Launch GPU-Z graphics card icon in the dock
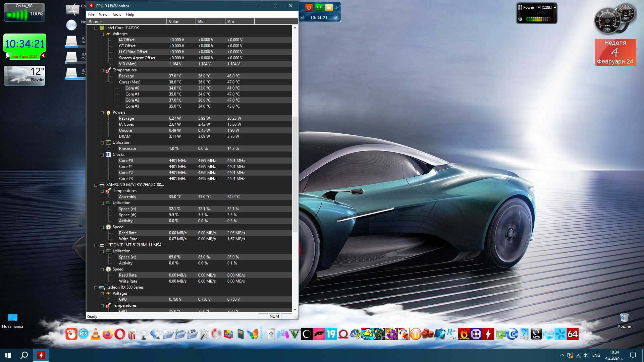Screen dimensions: 644x362 pos(500,334)
